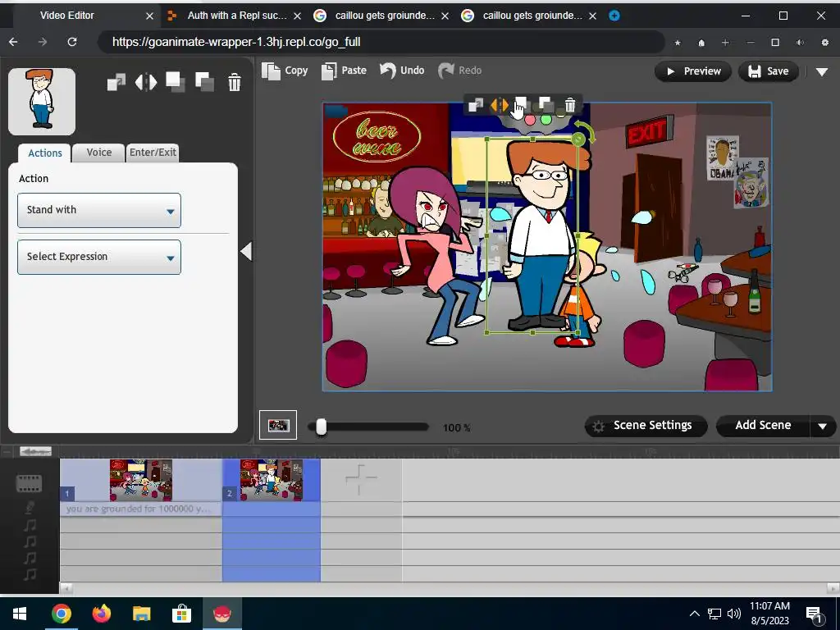Mute audio with the speaker icon in browser bar
This screenshot has width=840, height=630.
800,43
